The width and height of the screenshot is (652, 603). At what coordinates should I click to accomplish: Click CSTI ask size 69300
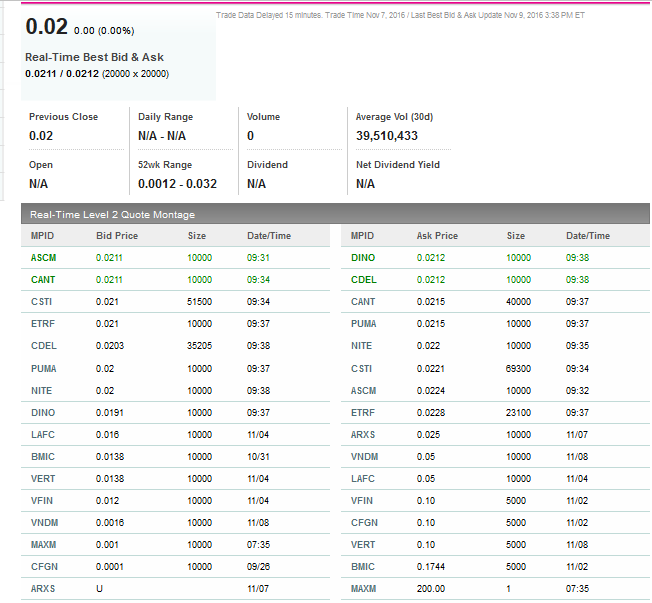[519, 369]
